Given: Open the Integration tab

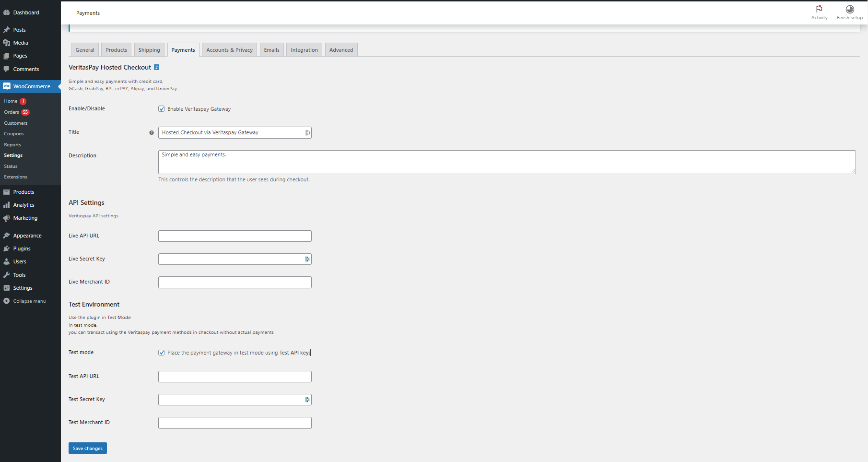Looking at the screenshot, I should tap(304, 50).
